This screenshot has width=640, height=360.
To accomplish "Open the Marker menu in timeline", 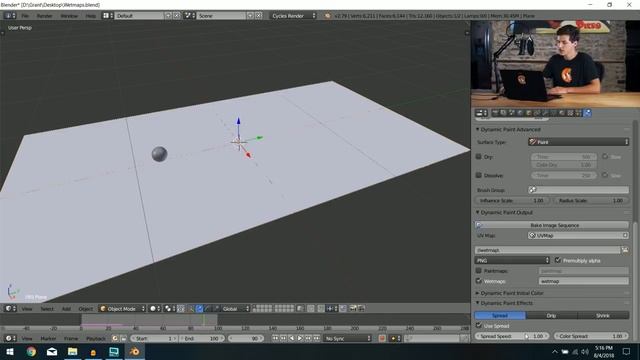I will 48,338.
